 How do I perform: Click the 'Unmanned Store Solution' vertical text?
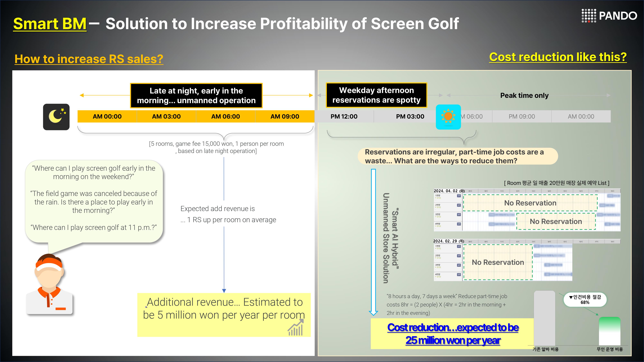click(x=386, y=238)
